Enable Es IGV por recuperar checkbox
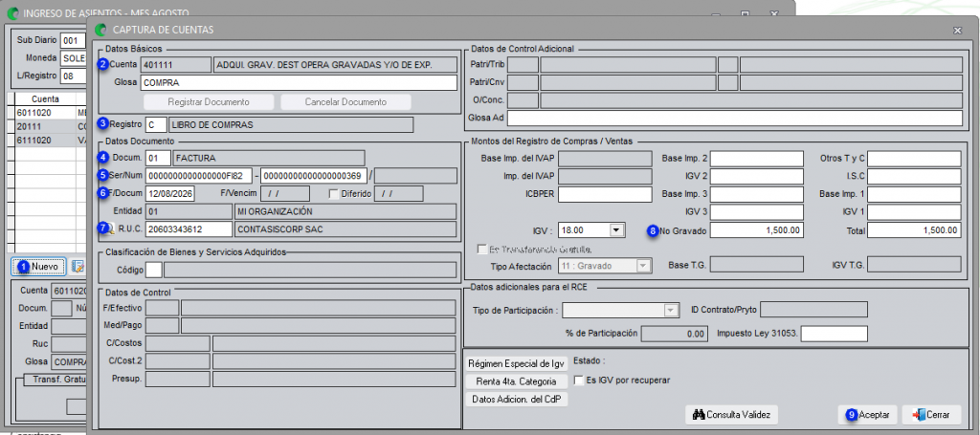980x435 pixels. 579,381
